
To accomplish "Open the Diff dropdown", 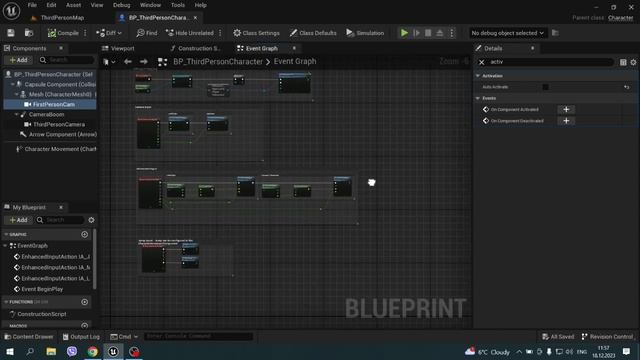I will 109,33.
